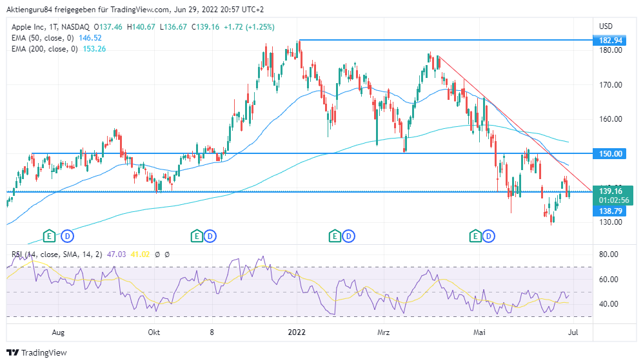This screenshot has height=364, width=643.
Task: Click the earnings E marker near May
Action: tap(475, 236)
